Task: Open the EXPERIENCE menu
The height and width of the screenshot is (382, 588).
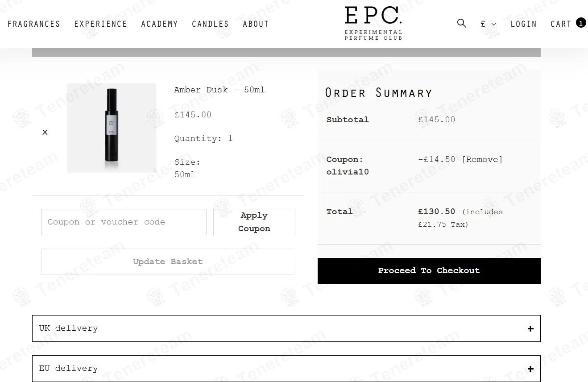Action: 101,24
